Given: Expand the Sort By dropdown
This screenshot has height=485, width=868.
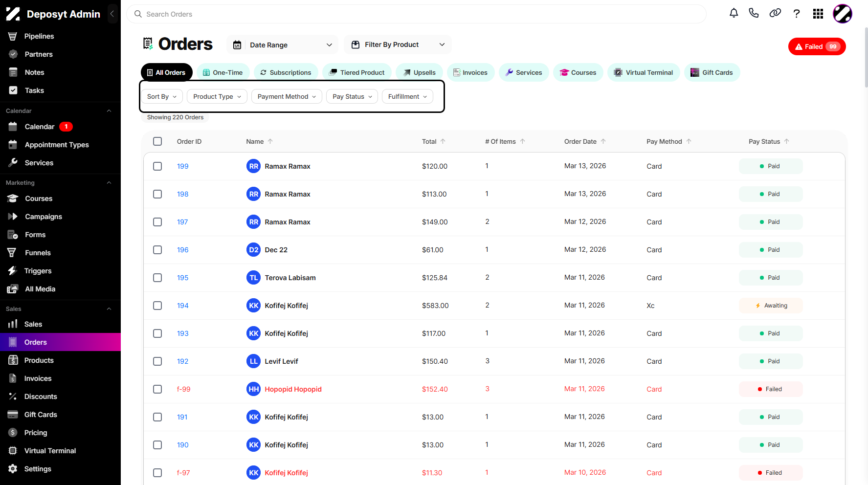Looking at the screenshot, I should click(x=162, y=96).
